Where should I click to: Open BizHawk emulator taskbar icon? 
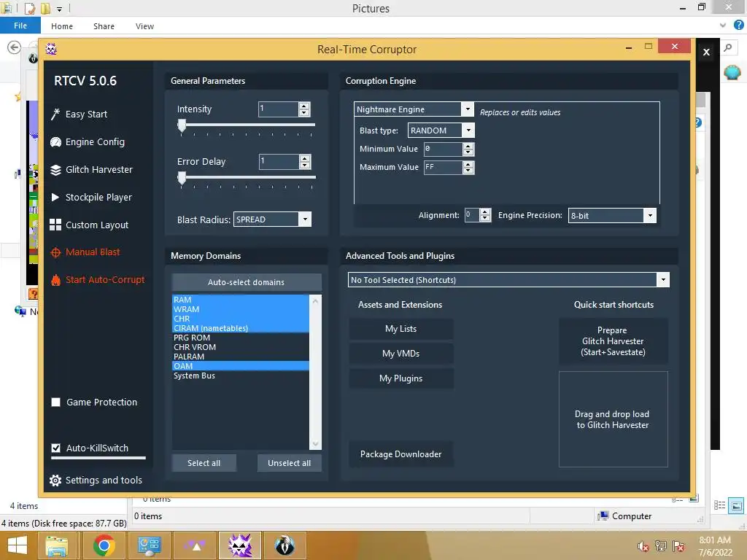tap(285, 545)
